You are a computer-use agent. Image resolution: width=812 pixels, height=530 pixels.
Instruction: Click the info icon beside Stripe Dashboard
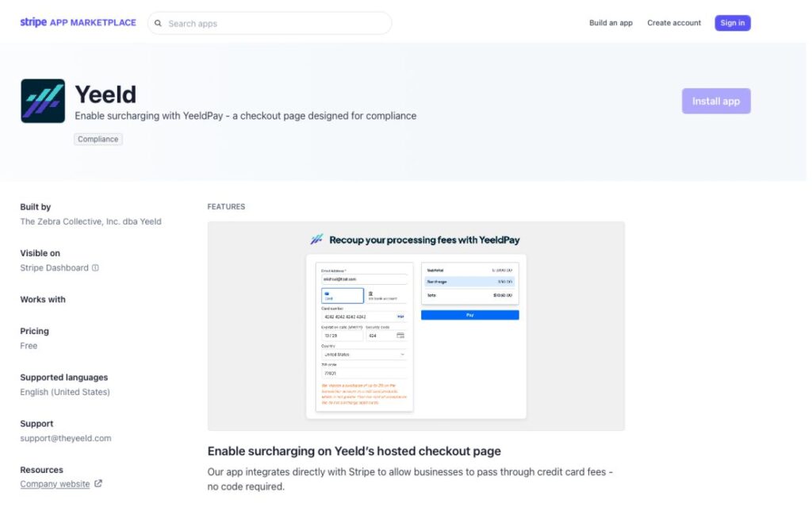tap(95, 268)
